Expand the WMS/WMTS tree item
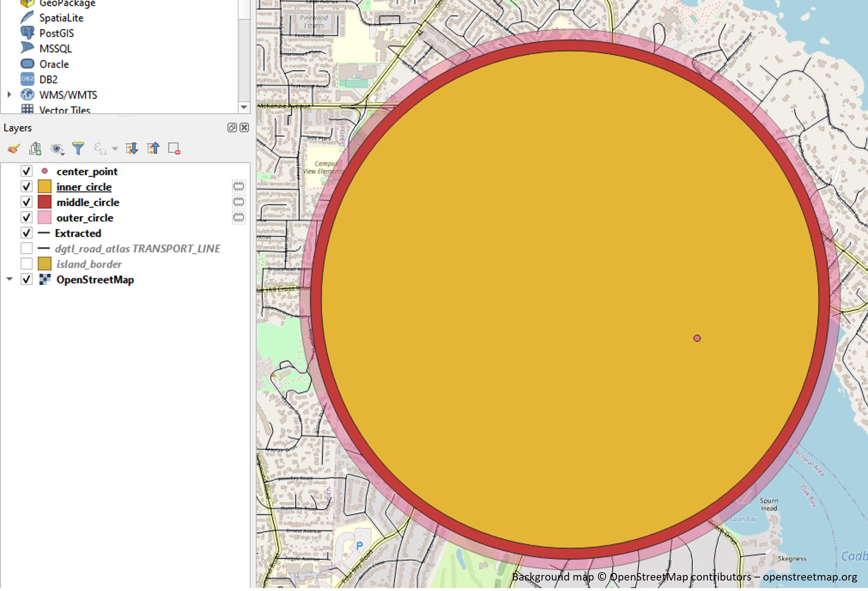 [x=8, y=94]
